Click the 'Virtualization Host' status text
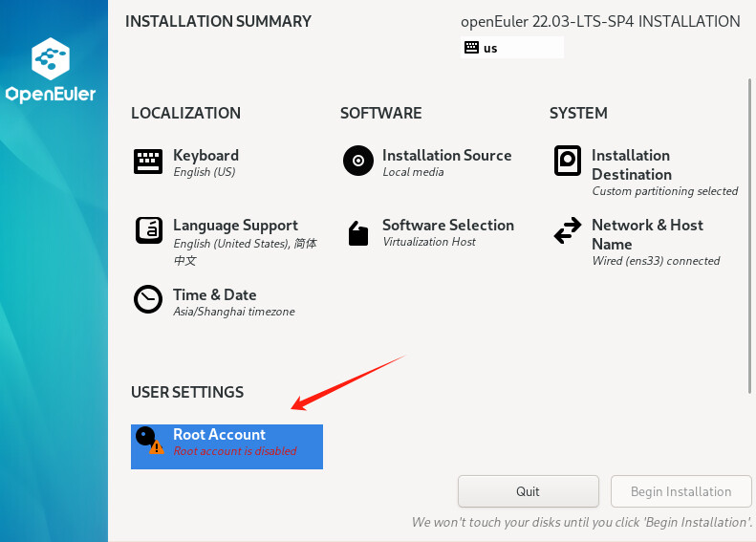The width and height of the screenshot is (756, 542). 429,242
